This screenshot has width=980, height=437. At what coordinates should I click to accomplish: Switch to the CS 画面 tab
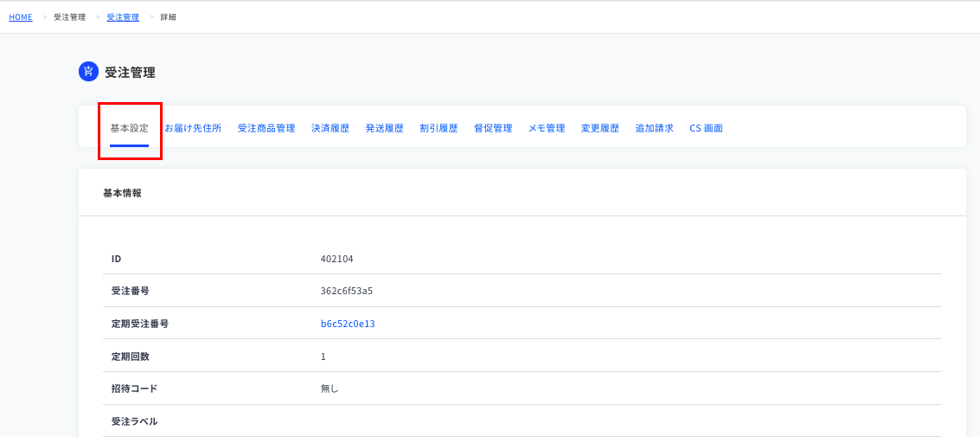(707, 128)
